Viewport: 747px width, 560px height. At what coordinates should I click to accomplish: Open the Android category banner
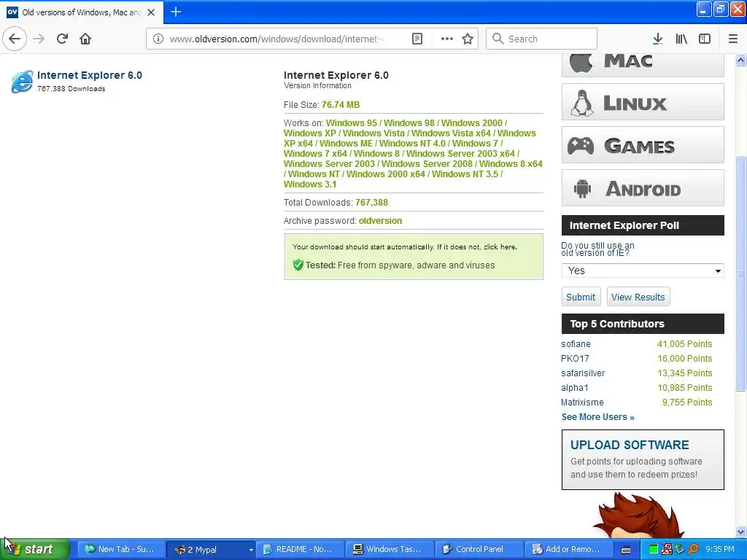pos(642,187)
